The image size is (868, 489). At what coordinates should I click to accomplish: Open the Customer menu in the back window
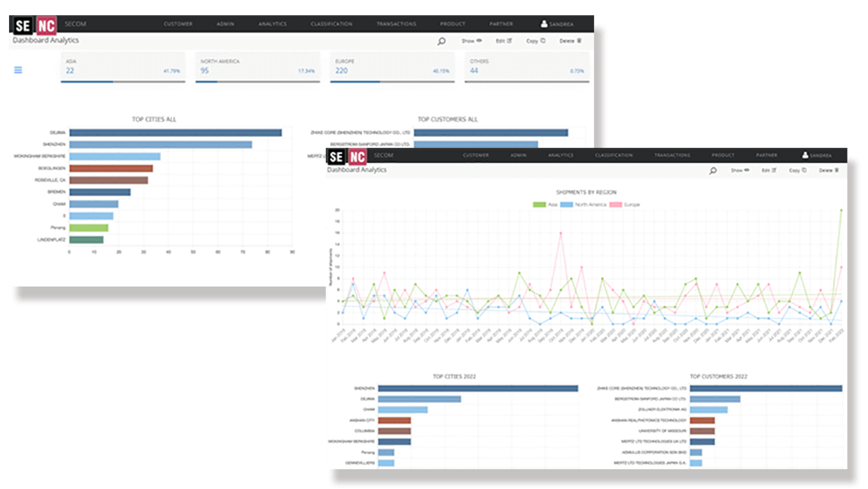coord(177,24)
